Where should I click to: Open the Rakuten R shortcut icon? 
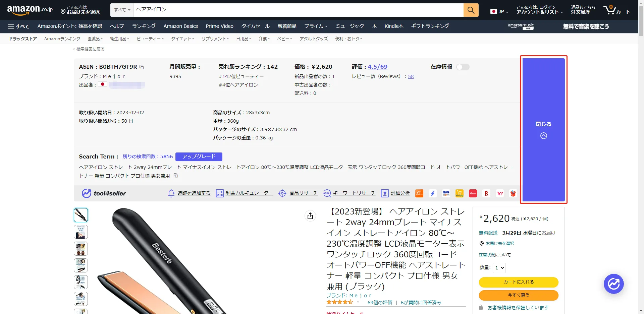(486, 193)
